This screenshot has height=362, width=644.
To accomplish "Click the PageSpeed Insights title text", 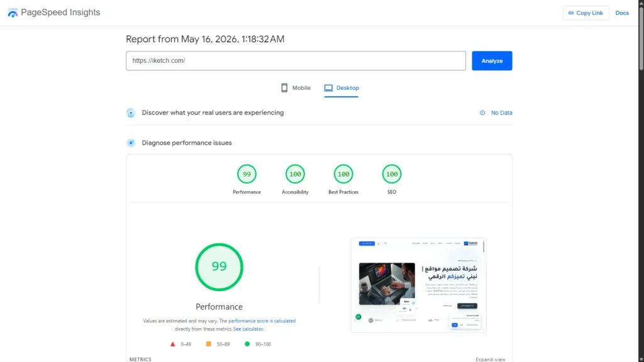I will click(x=60, y=13).
